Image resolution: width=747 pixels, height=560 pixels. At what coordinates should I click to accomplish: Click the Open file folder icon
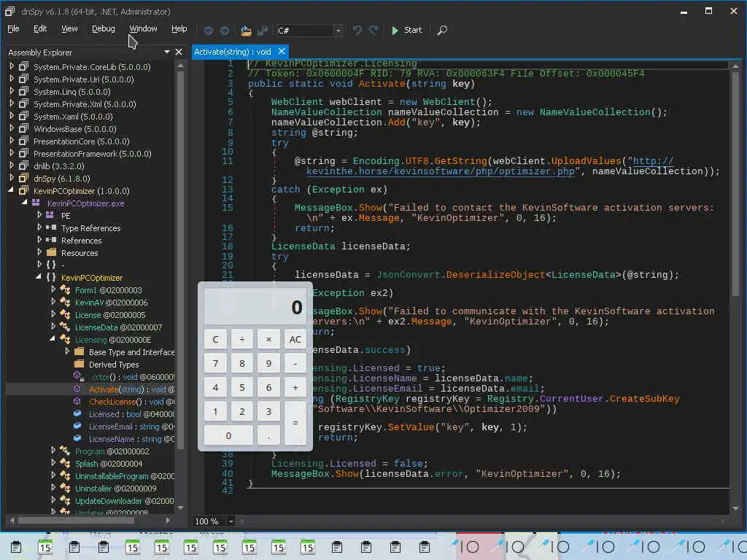pos(246,31)
